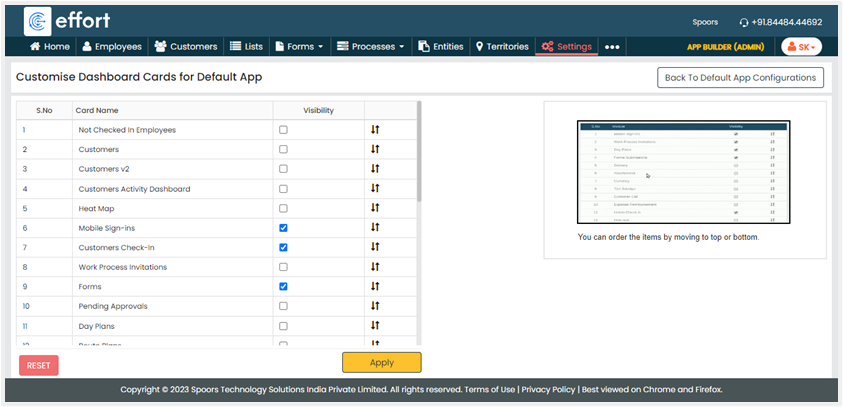The height and width of the screenshot is (407, 843).
Task: Open the Territories section
Action: tap(502, 47)
